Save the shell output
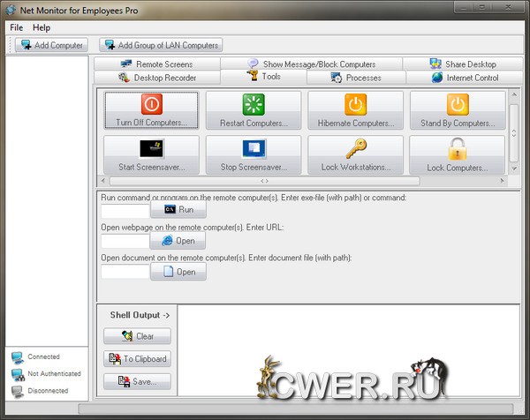The width and height of the screenshot is (530, 420). pos(137,381)
